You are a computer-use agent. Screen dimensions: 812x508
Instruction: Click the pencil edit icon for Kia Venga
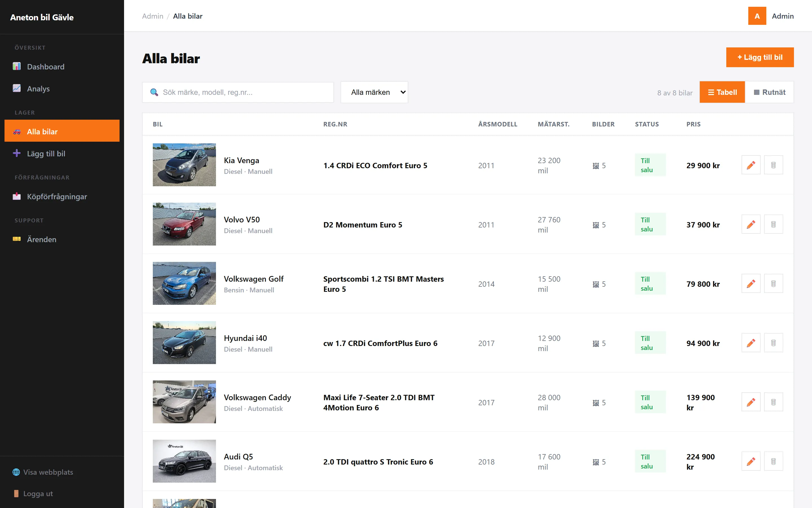click(x=751, y=165)
